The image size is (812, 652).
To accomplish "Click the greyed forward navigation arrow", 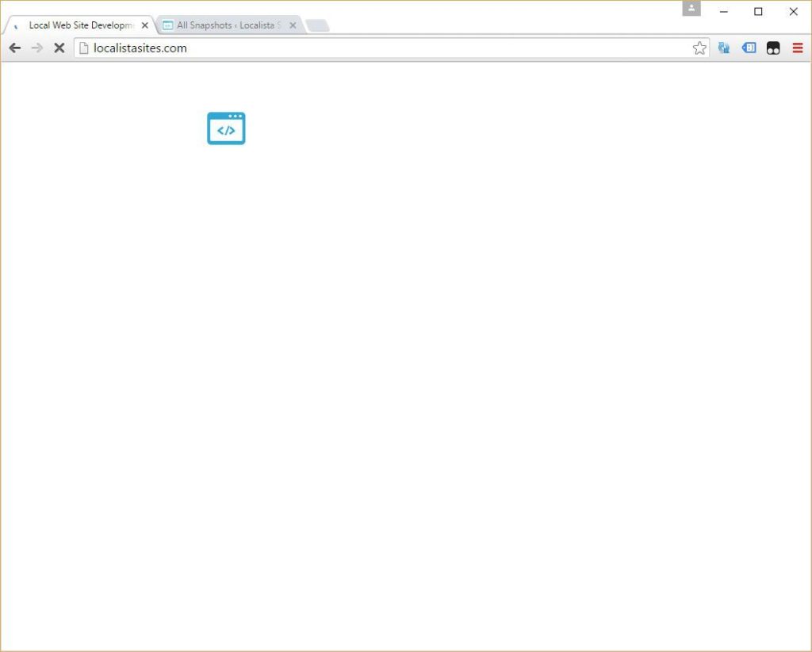I will 36,48.
